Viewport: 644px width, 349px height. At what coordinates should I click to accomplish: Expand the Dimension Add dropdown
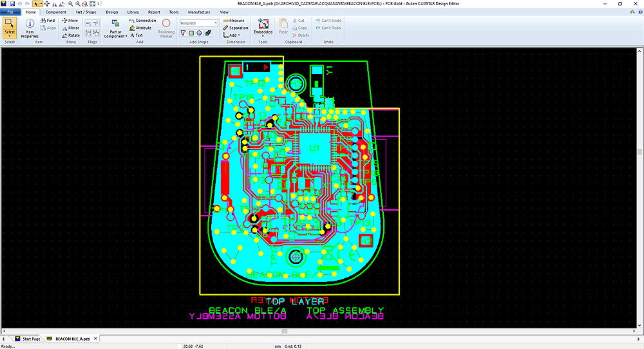pos(232,35)
